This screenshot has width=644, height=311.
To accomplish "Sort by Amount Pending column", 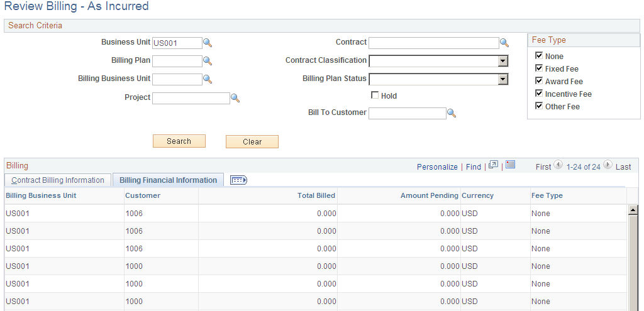I will click(429, 195).
